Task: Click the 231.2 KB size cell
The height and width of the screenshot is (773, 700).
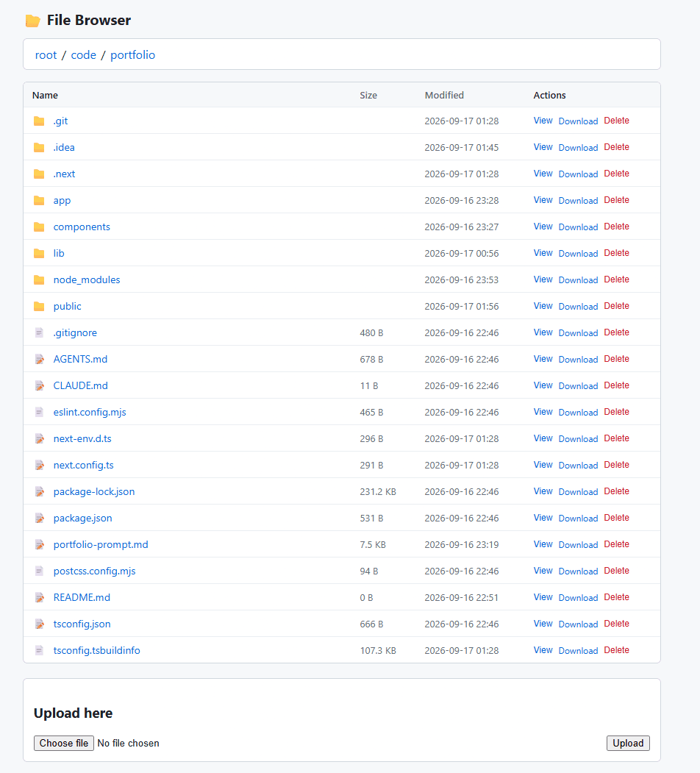Action: pos(378,492)
